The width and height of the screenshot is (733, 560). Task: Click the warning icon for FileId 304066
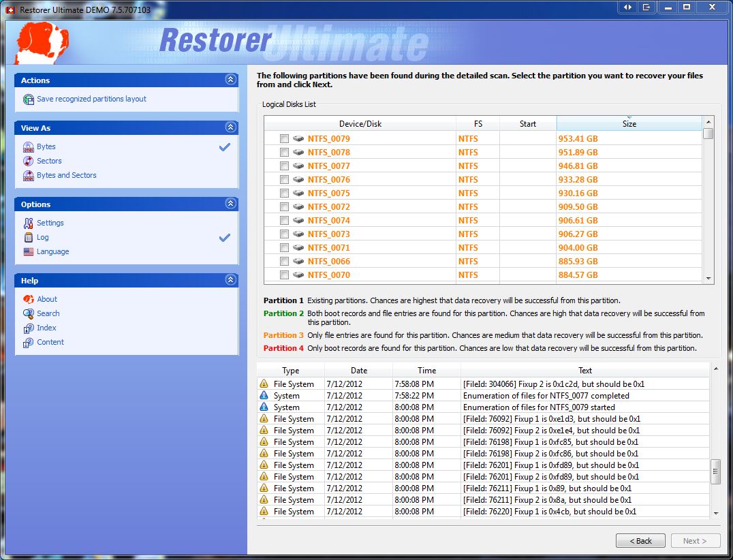[x=264, y=384]
